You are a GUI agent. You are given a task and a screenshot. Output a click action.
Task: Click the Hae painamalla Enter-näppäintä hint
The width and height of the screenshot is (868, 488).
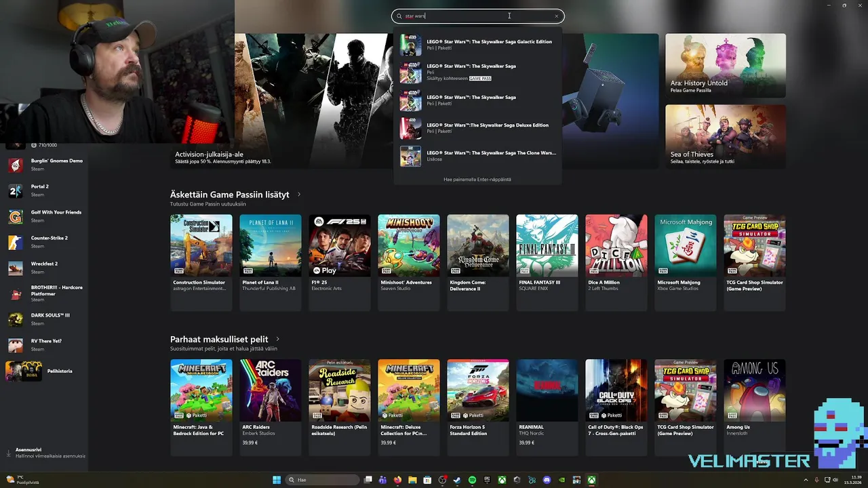point(477,180)
